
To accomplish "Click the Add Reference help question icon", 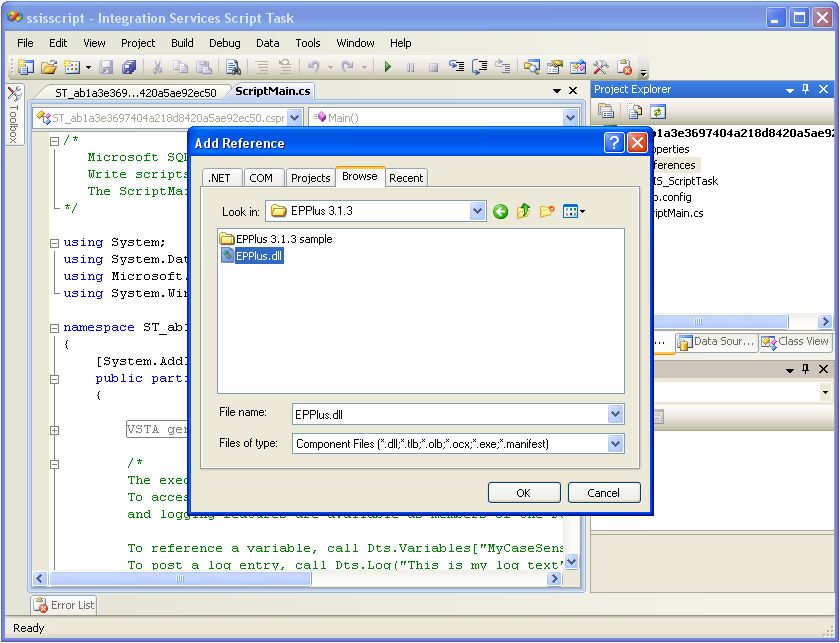I will [x=614, y=143].
